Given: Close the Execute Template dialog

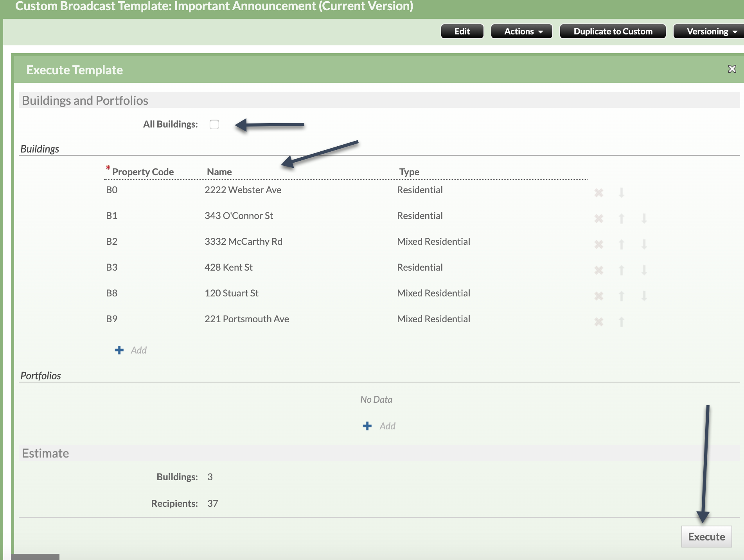Looking at the screenshot, I should coord(732,69).
